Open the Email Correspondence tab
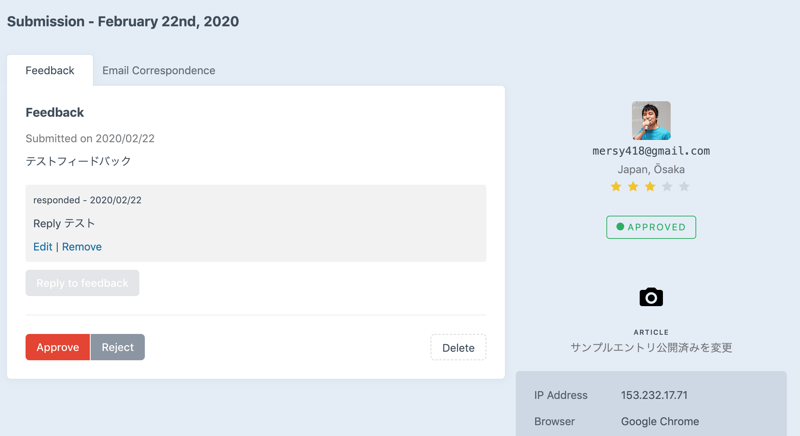This screenshot has width=800, height=436. pyautogui.click(x=158, y=71)
